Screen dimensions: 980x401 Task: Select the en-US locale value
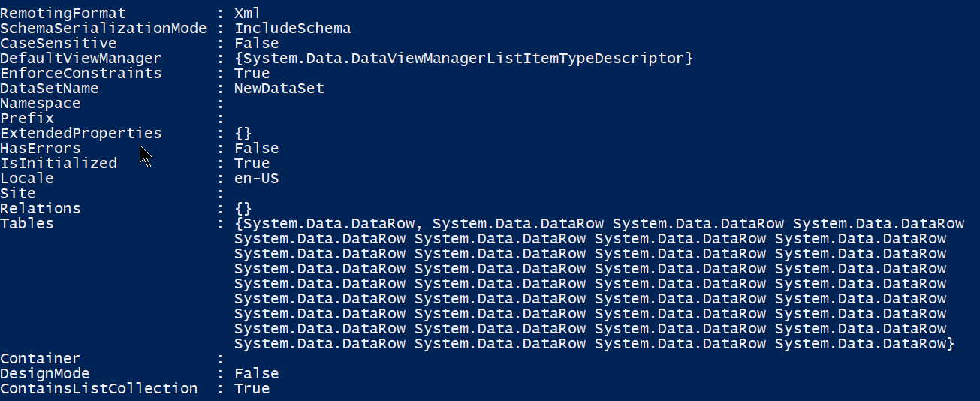point(256,179)
